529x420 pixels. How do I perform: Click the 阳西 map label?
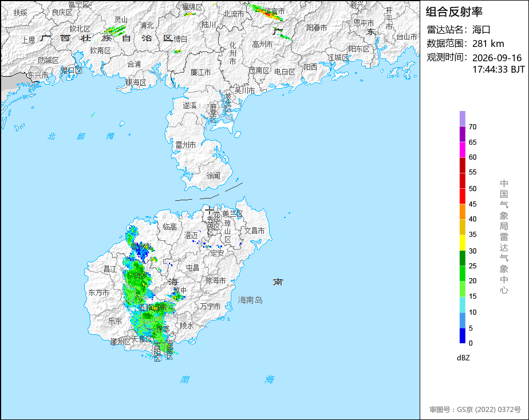click(310, 67)
